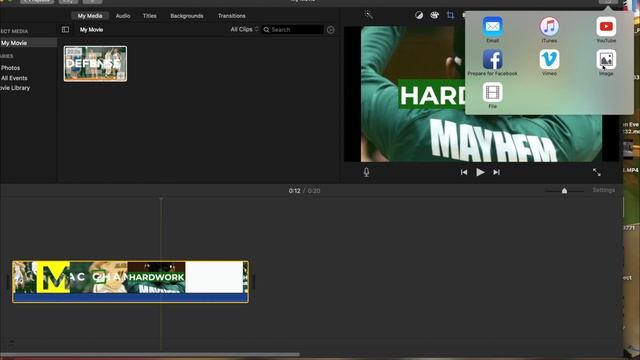The width and height of the screenshot is (640, 360).
Task: Click the magic wand auto-enhance icon
Action: (369, 15)
